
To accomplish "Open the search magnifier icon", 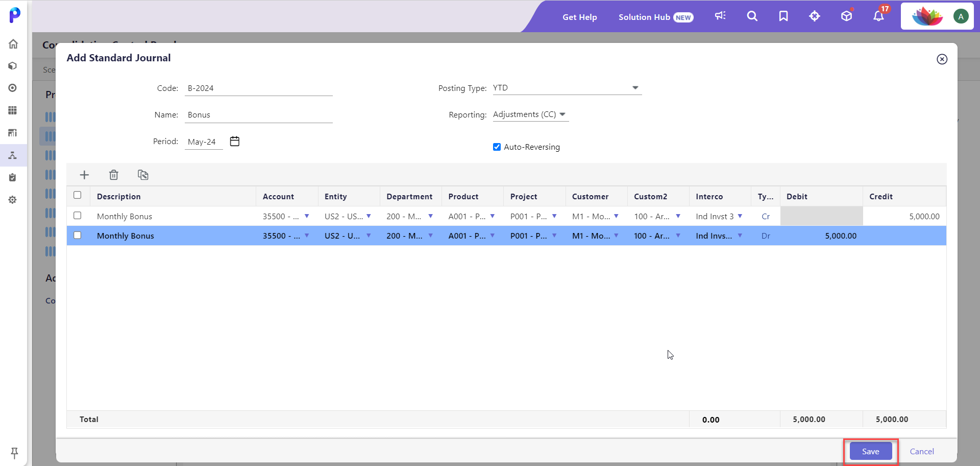I will tap(752, 16).
